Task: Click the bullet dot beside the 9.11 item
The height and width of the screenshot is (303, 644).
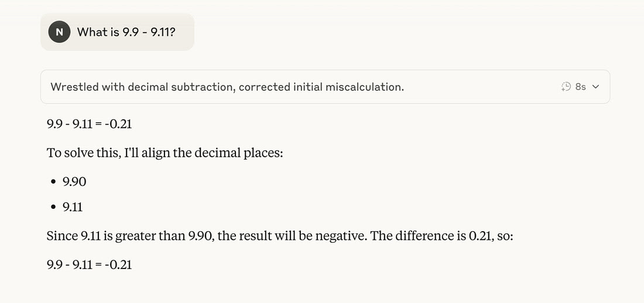Action: pos(53,207)
